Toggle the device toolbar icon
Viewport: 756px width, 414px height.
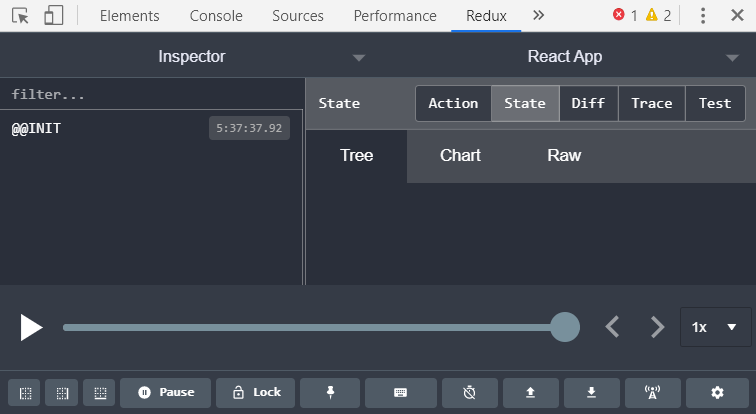point(54,15)
